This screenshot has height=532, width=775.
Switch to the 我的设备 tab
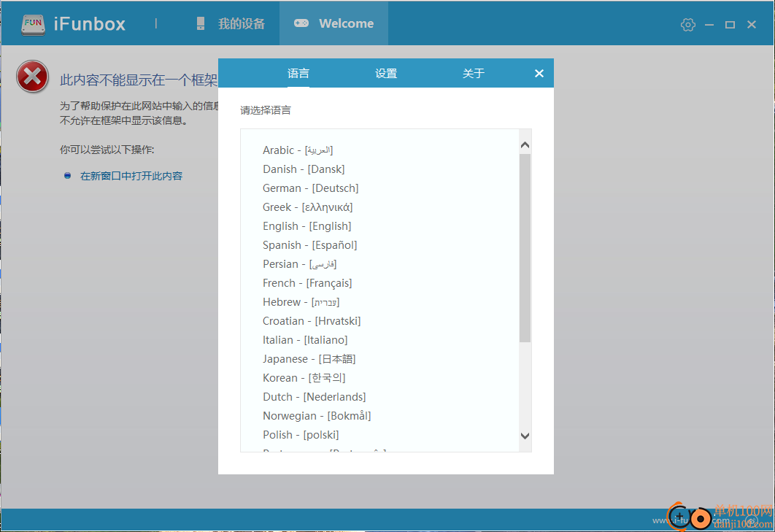pos(232,24)
